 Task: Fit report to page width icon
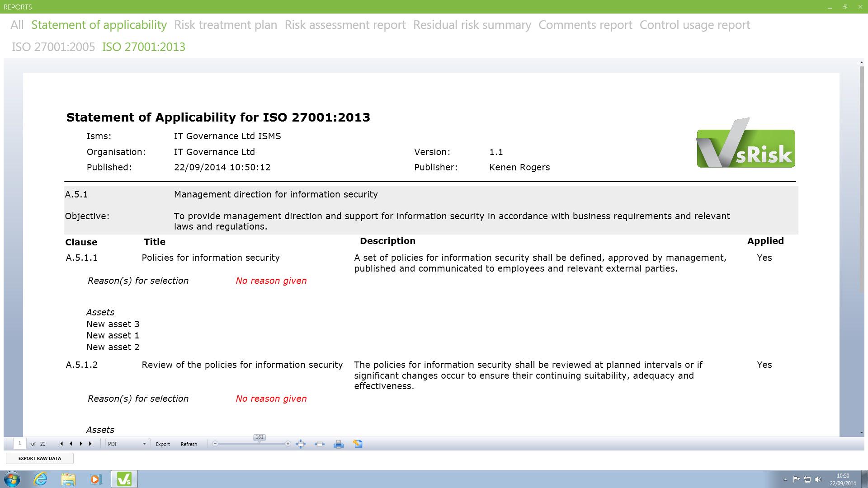pyautogui.click(x=320, y=444)
